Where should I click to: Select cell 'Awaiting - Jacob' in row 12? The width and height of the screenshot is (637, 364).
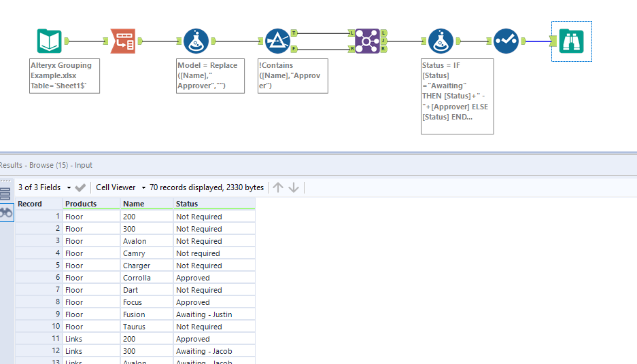[214, 351]
